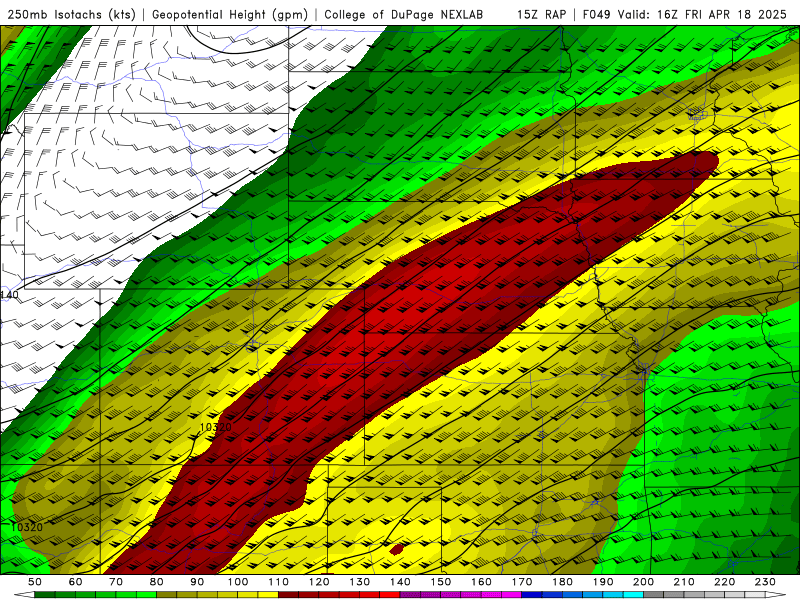Click the dark blue swatch between 170 and 180

[x=532, y=595]
